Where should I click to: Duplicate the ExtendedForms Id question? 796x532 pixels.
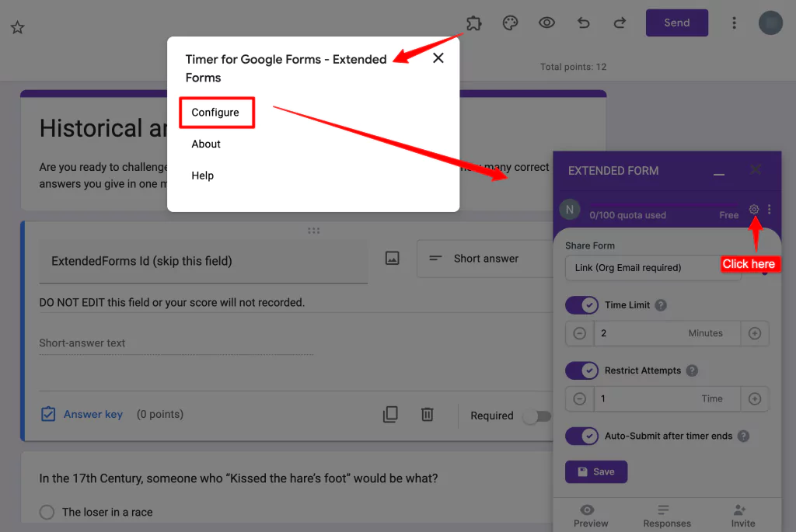click(x=390, y=414)
